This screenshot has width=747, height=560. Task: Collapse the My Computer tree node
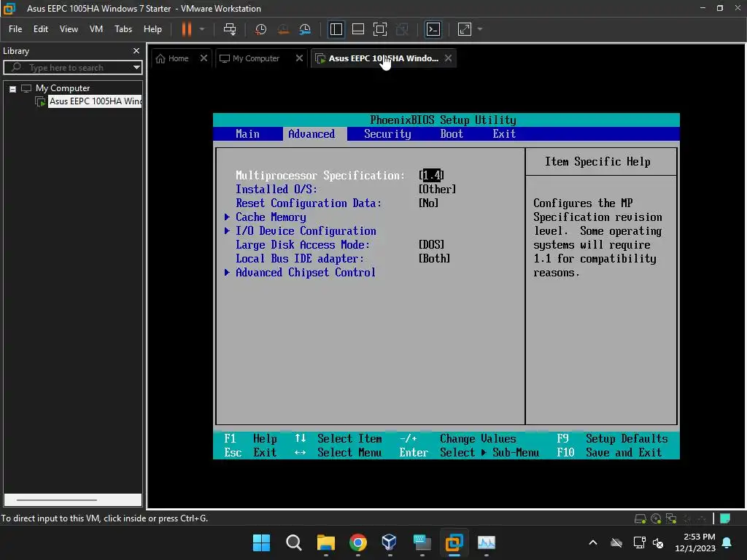coord(13,88)
